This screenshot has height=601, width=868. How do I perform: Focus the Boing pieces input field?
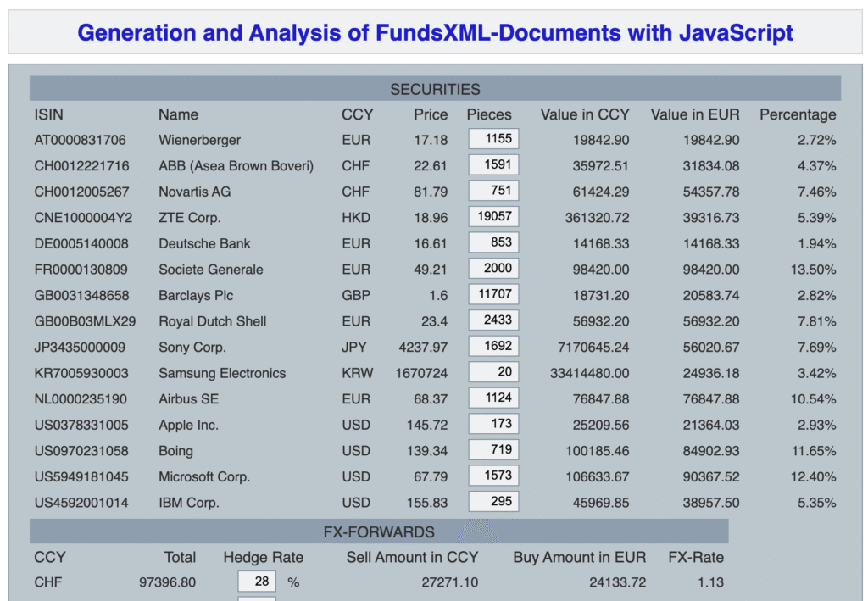[493, 450]
